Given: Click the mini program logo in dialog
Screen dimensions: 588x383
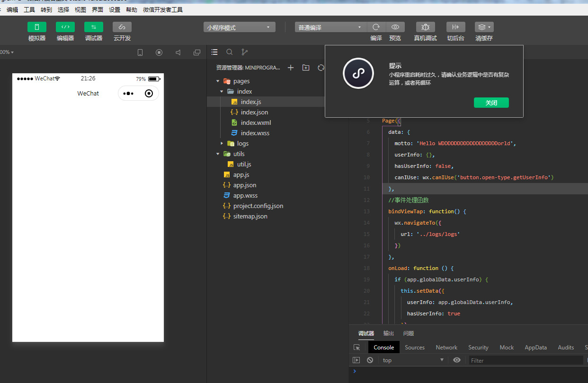Looking at the screenshot, I should 358,73.
